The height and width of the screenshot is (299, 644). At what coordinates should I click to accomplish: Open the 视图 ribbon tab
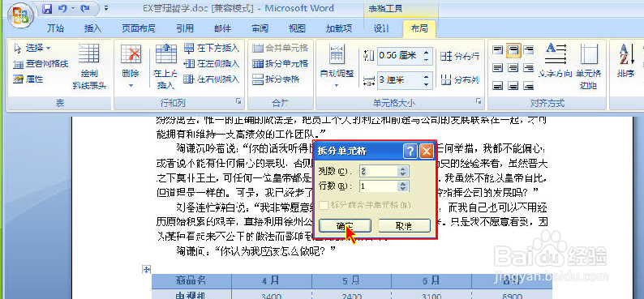pos(297,28)
